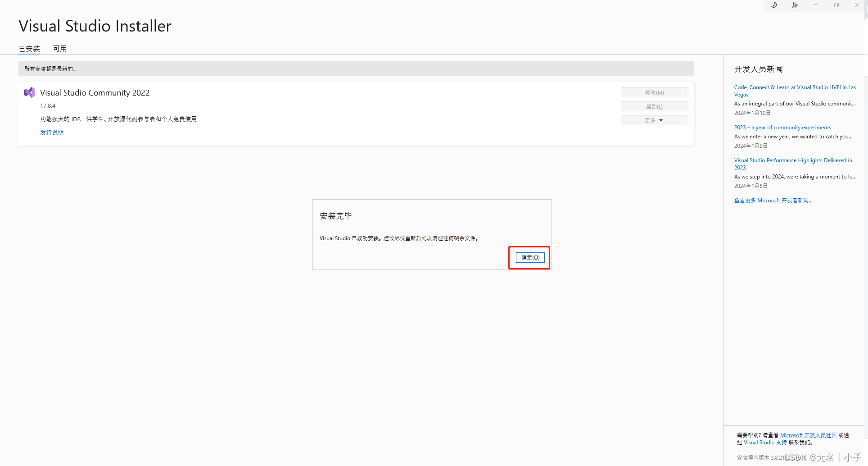This screenshot has height=466, width=868.
Task: Minimize the installer window
Action: (816, 5)
